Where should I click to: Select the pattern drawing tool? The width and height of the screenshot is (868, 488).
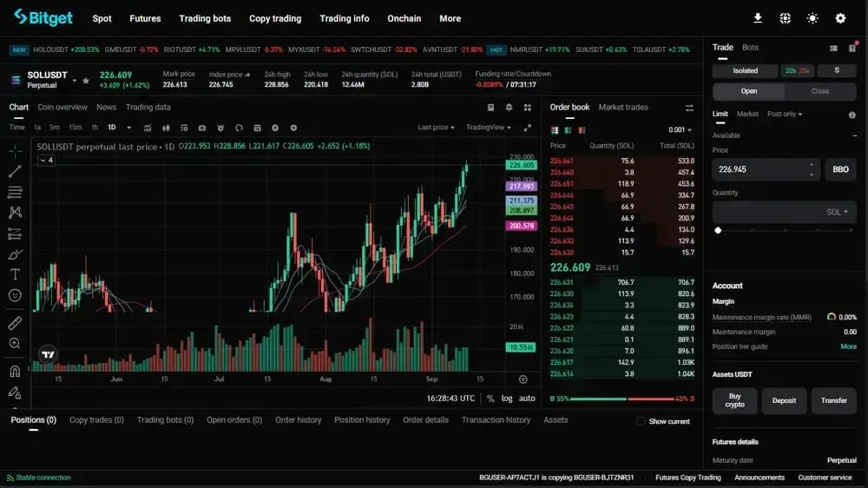click(15, 213)
